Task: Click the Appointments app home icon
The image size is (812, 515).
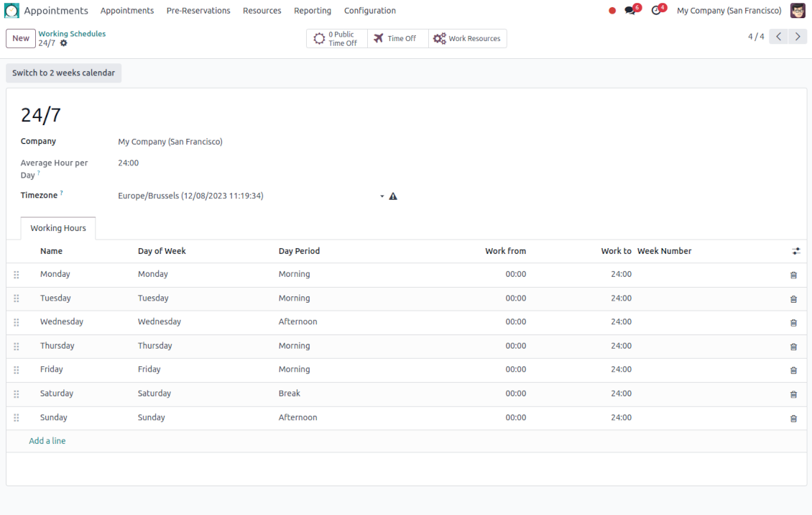Action: coord(11,11)
